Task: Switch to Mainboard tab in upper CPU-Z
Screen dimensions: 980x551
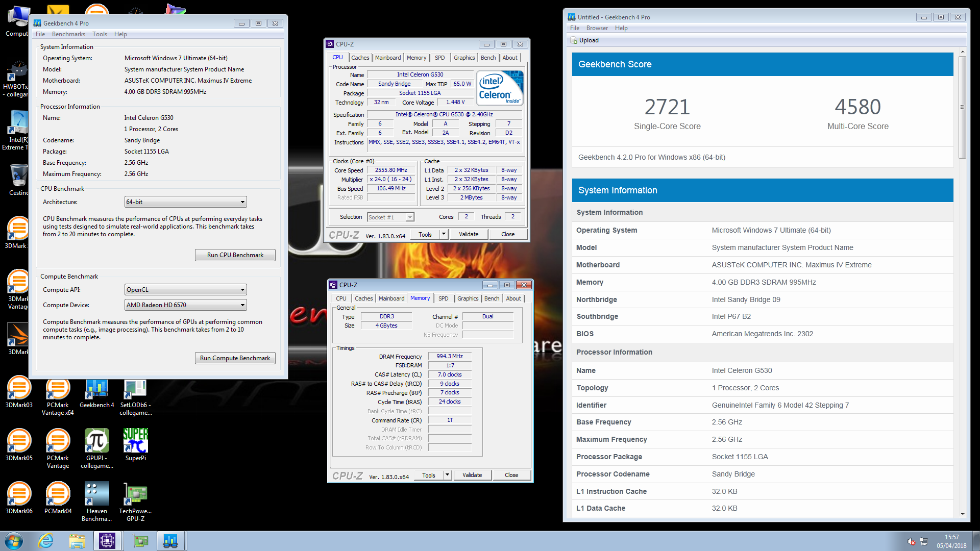Action: tap(388, 58)
